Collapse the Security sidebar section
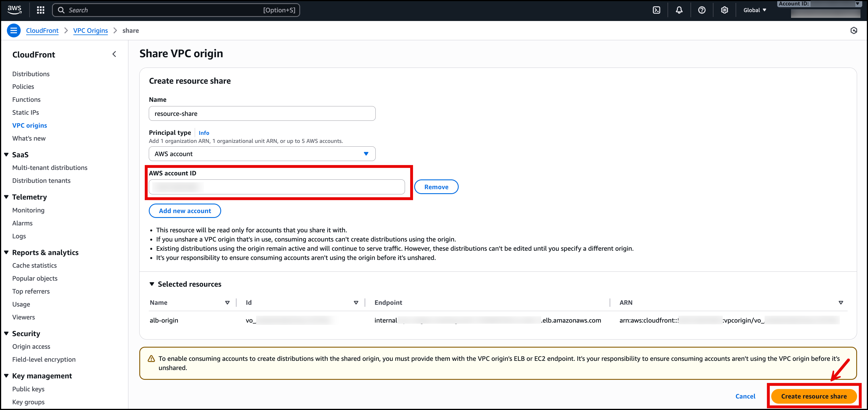868x410 pixels. 6,334
